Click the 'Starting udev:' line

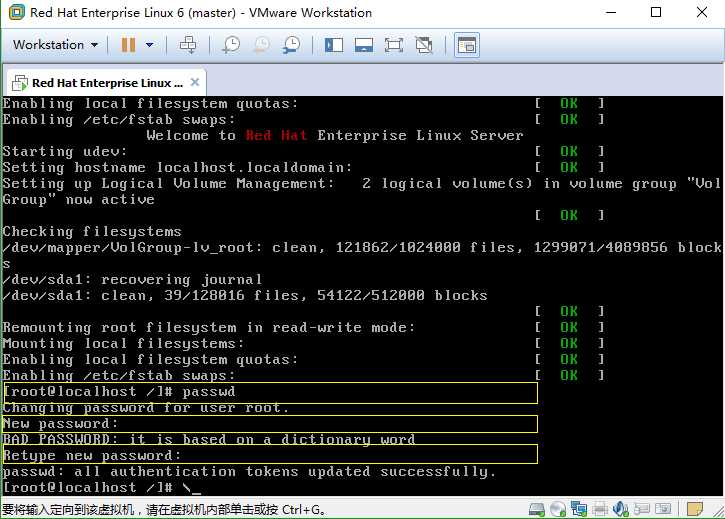click(x=65, y=151)
